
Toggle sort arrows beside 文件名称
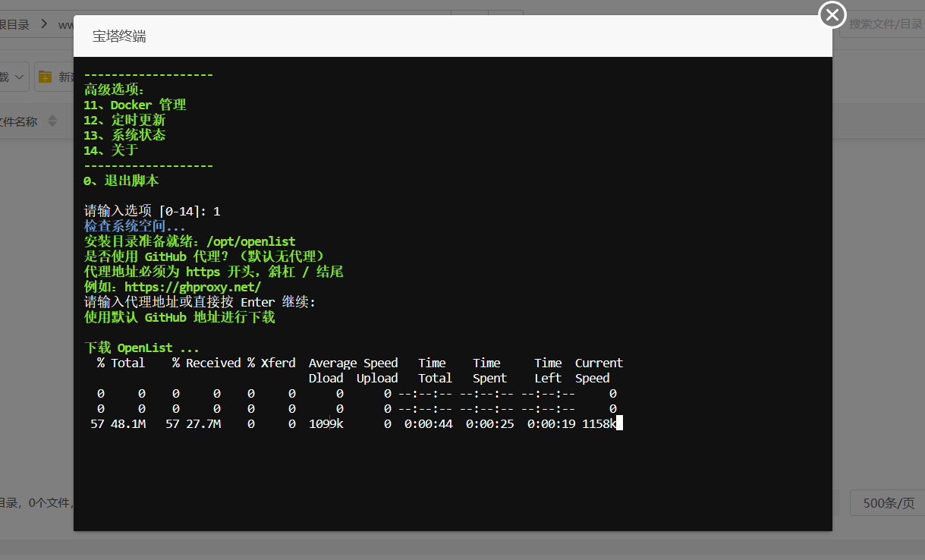pyautogui.click(x=52, y=121)
